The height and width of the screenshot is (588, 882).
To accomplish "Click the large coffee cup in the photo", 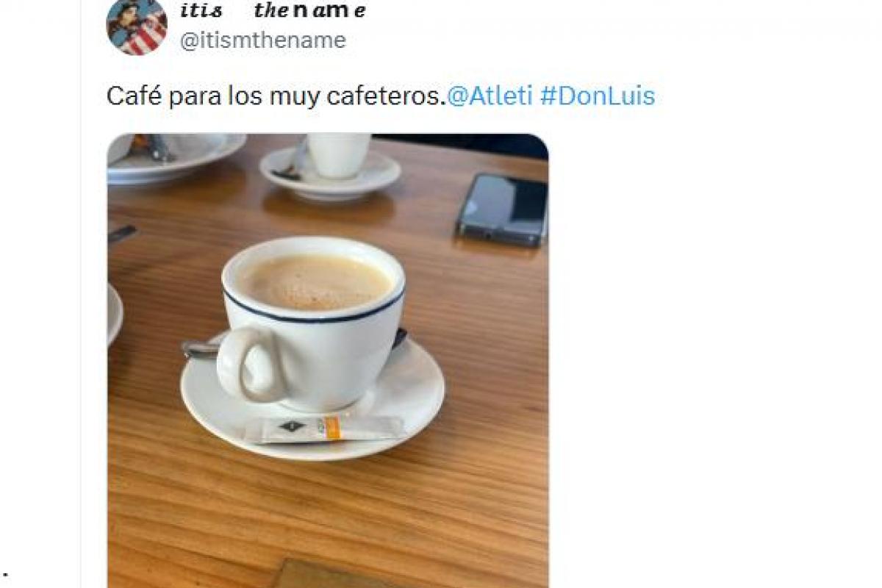I will point(312,323).
